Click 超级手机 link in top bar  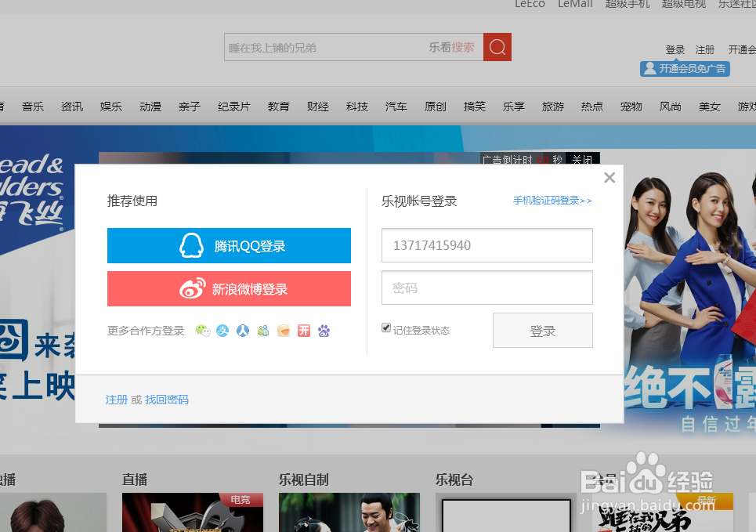pos(628,4)
